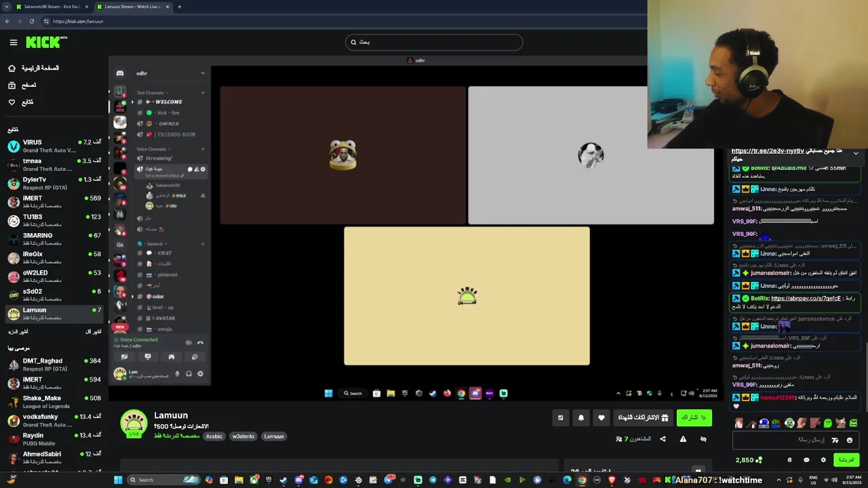Open Discord user settings gear
The height and width of the screenshot is (488, 868).
point(200,373)
